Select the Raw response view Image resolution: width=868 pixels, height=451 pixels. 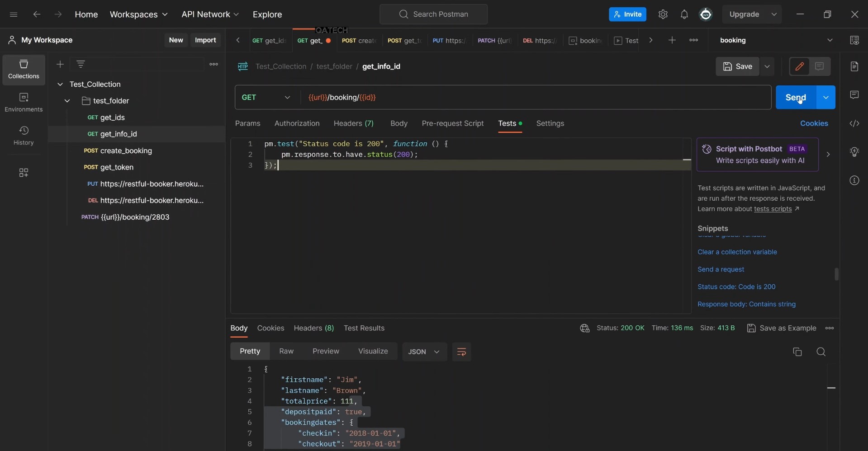click(286, 351)
